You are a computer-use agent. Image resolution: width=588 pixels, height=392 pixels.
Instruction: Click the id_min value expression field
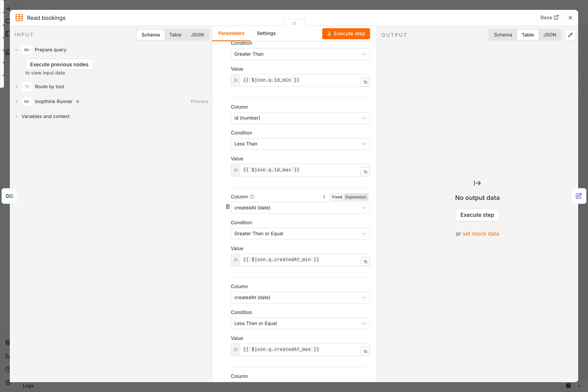(300, 80)
